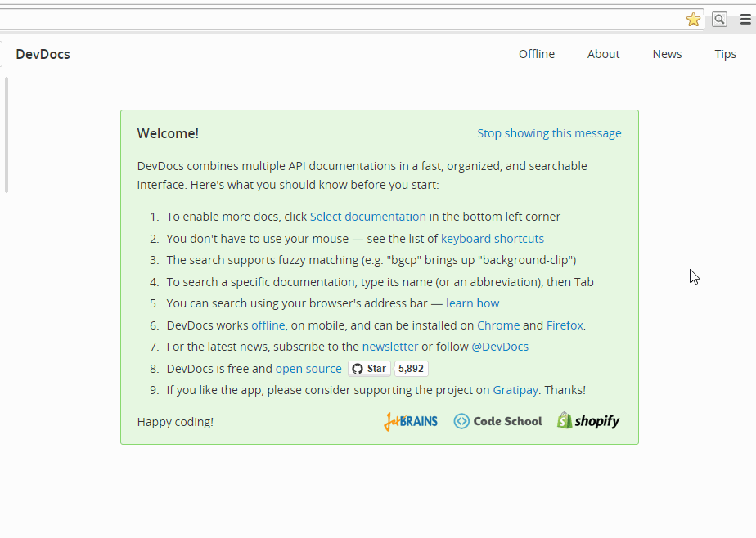Click the Welcome! heading
Image resolution: width=756 pixels, height=538 pixels.
[168, 133]
